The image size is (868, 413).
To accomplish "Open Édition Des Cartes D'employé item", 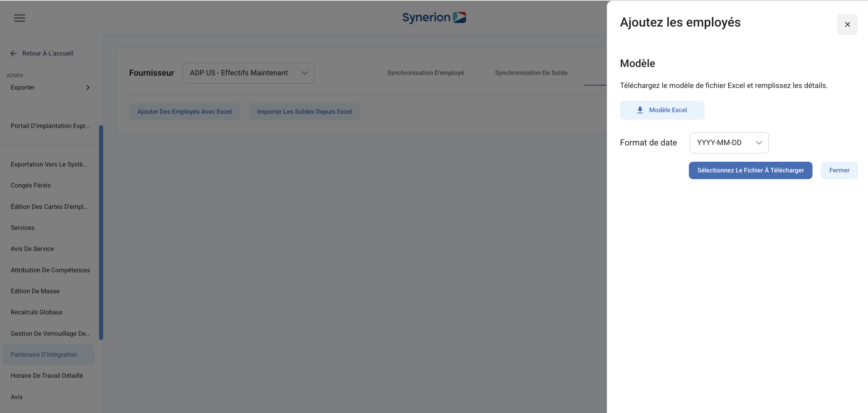I will tap(49, 207).
